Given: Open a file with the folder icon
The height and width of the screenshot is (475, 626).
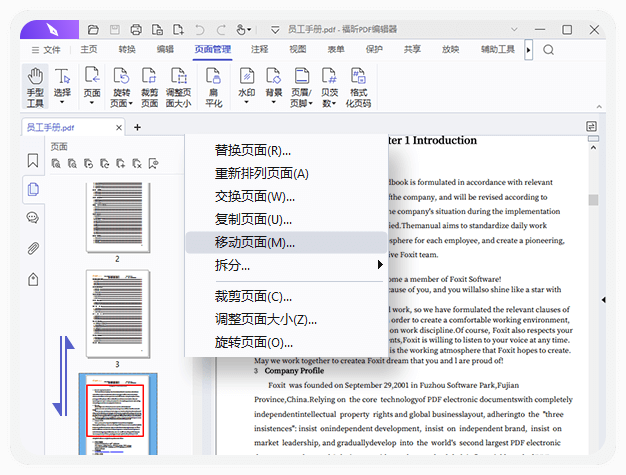Looking at the screenshot, I should pyautogui.click(x=93, y=30).
